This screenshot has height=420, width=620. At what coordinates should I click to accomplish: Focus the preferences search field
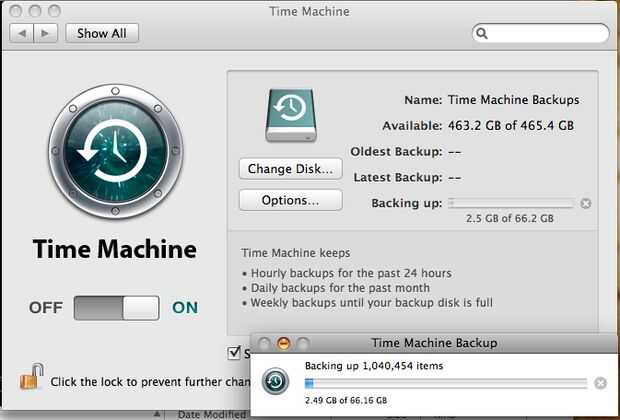coord(541,33)
